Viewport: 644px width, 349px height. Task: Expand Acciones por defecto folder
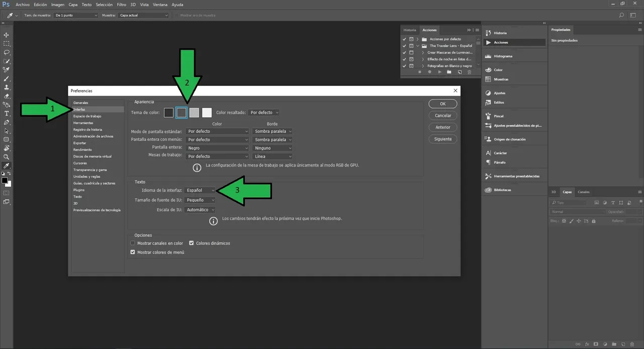click(x=417, y=39)
